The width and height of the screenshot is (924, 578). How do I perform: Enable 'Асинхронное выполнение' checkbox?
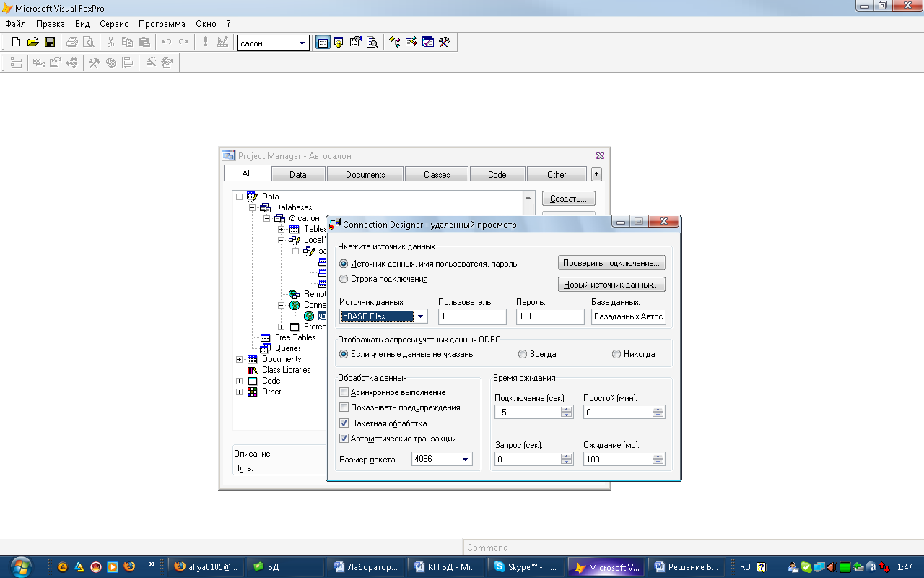click(x=344, y=392)
